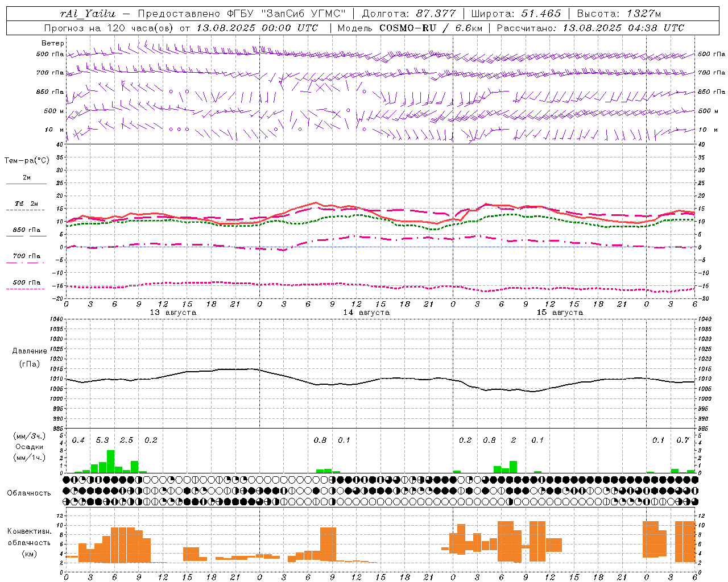Click the 0.7 precipitation value
Screen dimensions: 728x582
click(683, 440)
